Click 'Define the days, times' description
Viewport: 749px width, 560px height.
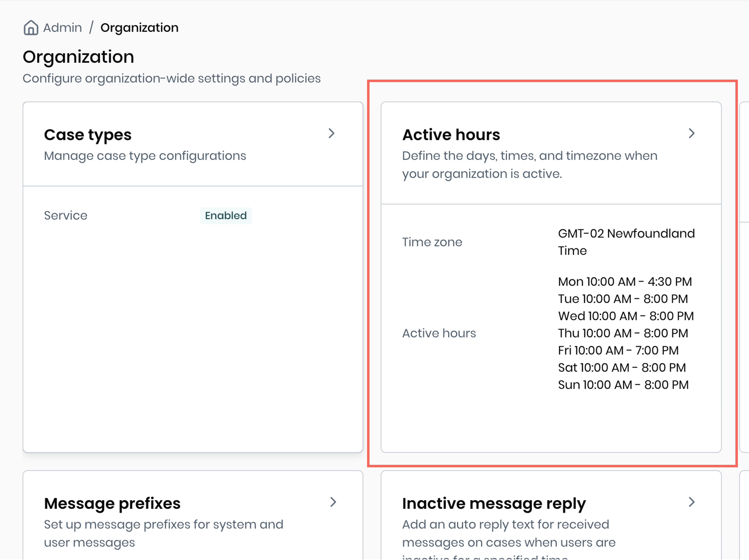point(530,165)
